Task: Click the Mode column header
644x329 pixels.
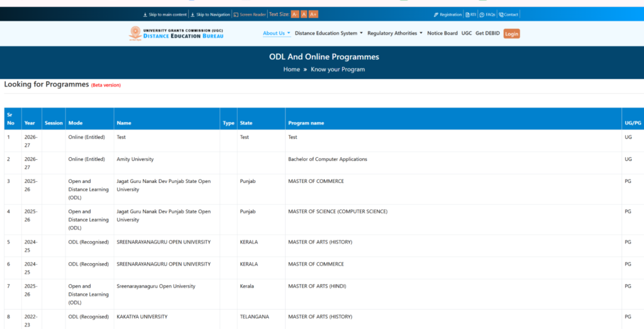Action: [89, 119]
